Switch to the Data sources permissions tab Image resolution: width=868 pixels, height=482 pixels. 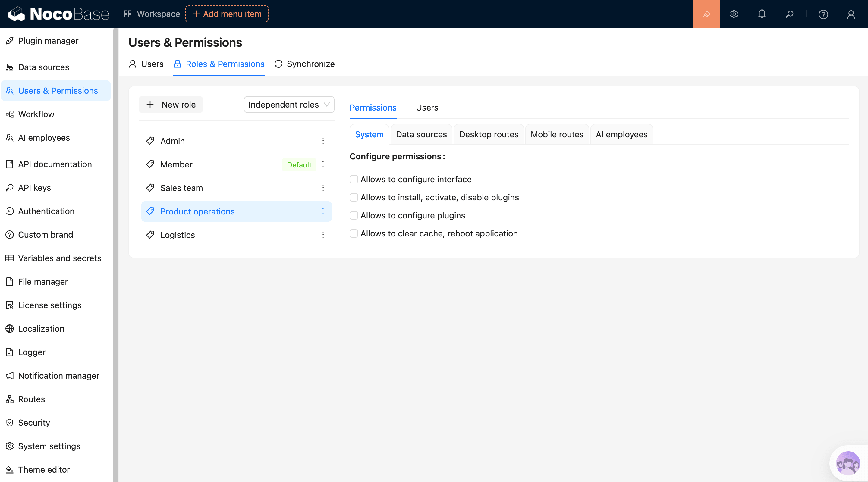(421, 134)
